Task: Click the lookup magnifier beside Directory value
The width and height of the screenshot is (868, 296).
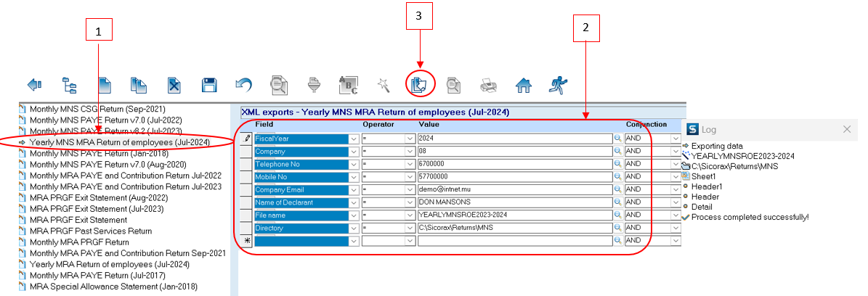Action: tap(618, 228)
